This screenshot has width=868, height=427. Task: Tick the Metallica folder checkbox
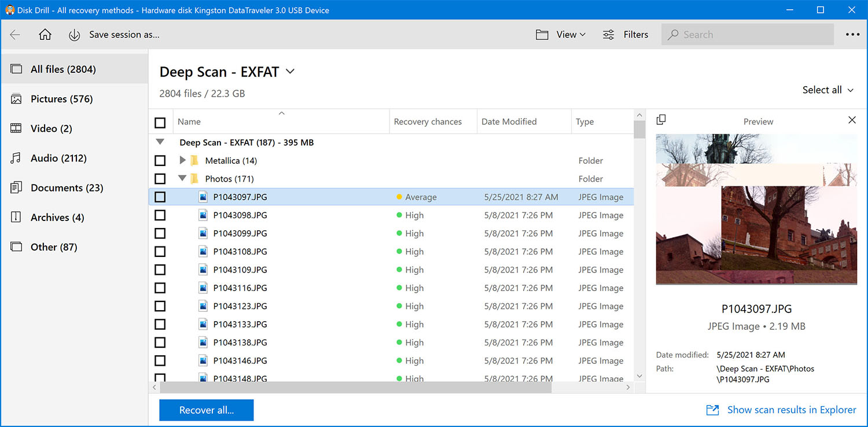[x=160, y=161]
